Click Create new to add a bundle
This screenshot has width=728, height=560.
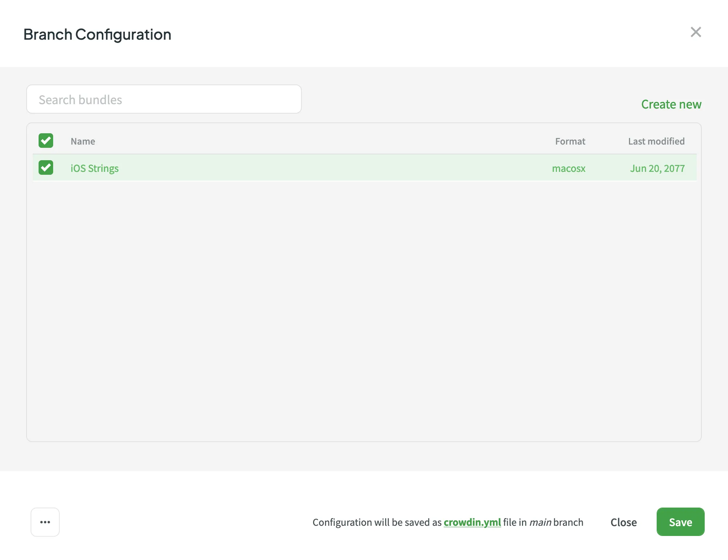(671, 104)
